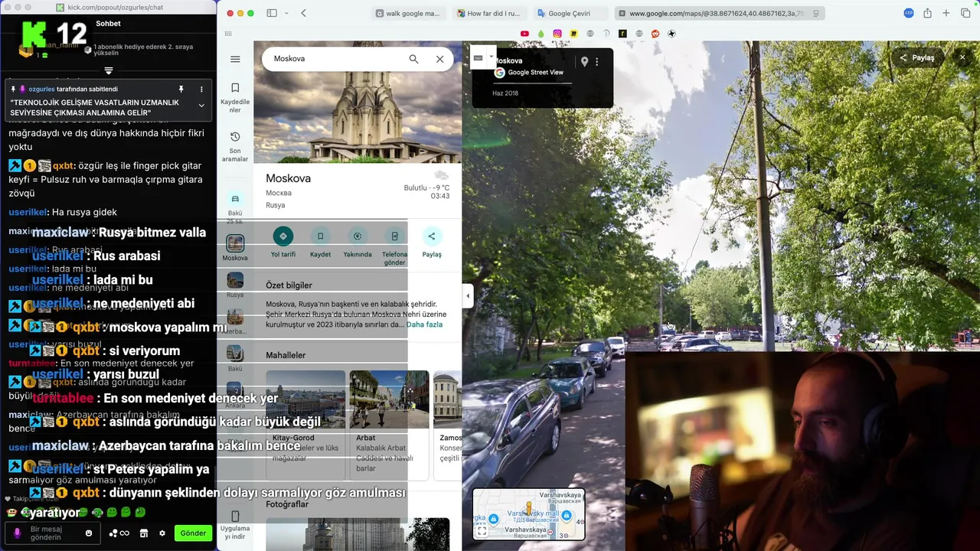Open the Google Maps hamburger menu

tap(235, 59)
